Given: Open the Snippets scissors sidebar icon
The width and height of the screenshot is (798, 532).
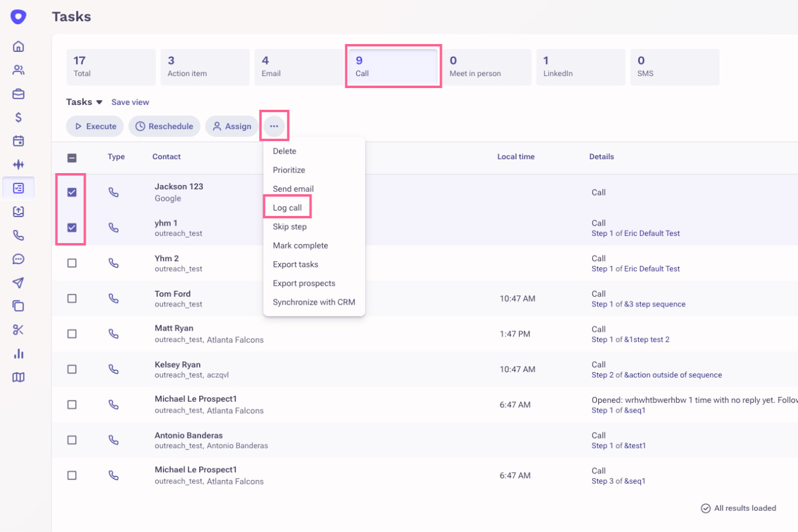Looking at the screenshot, I should [19, 329].
